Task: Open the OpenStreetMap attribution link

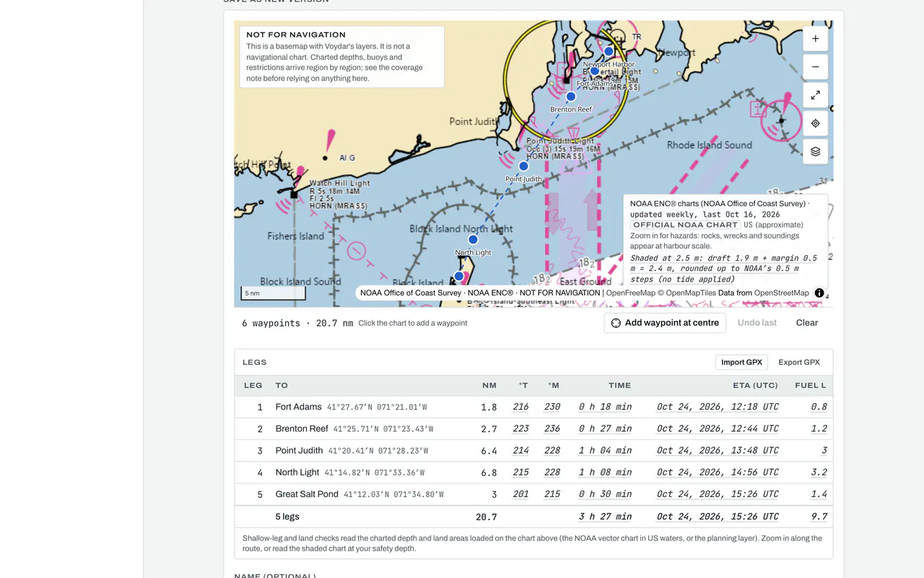Action: [x=782, y=293]
